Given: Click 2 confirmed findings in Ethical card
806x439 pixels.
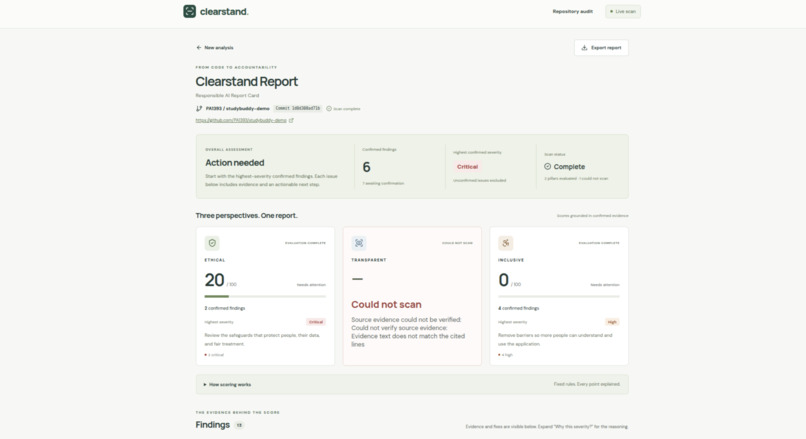Looking at the screenshot, I should [225, 308].
